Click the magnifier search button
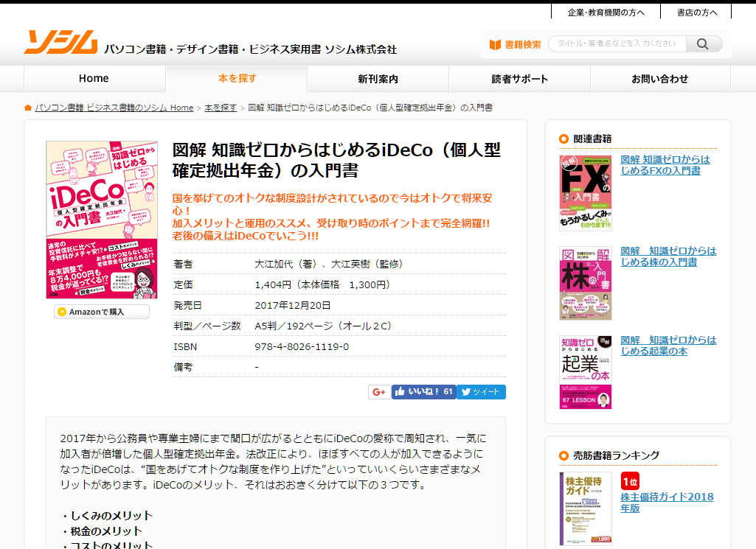 coord(703,43)
